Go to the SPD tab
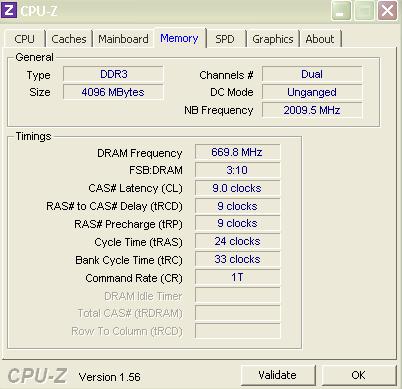Viewport: 402px width, 389px height. pyautogui.click(x=225, y=39)
